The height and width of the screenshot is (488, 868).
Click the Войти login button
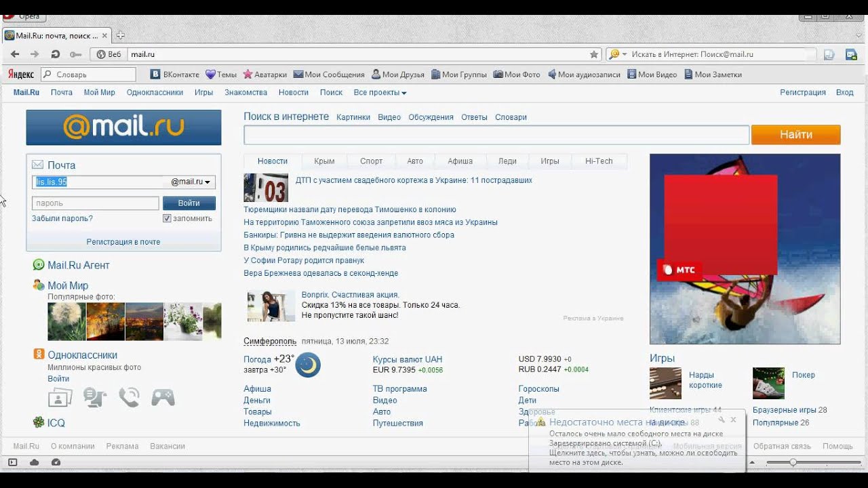(x=189, y=203)
